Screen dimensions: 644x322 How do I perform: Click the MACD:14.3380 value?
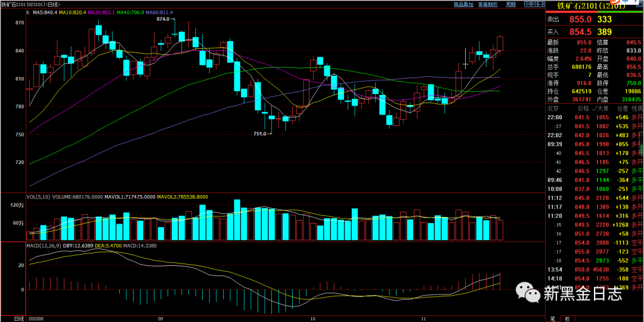coord(141,245)
